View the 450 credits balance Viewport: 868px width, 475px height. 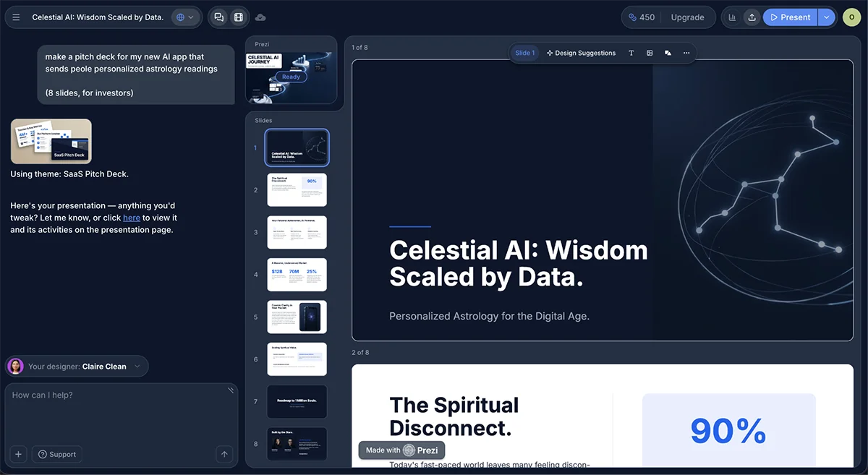(x=642, y=17)
